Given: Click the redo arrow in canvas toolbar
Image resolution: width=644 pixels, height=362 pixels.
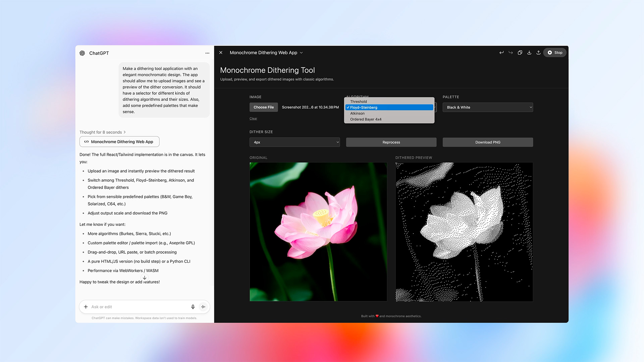Looking at the screenshot, I should click(511, 53).
